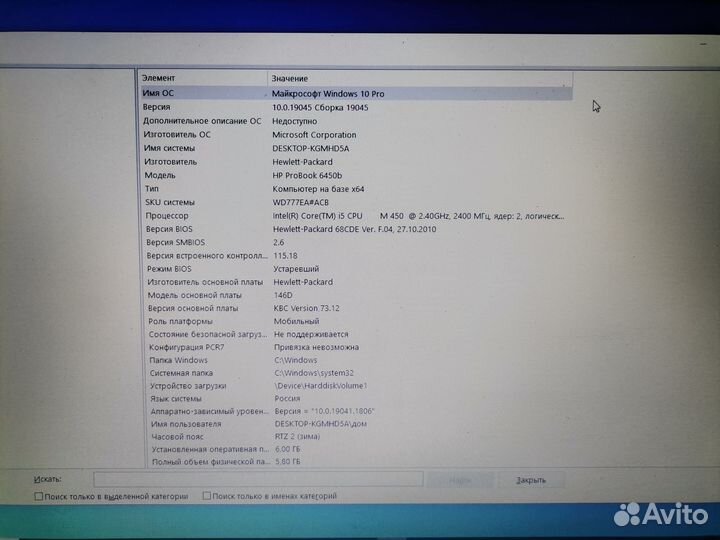The width and height of the screenshot is (720, 540).
Task: Click 'DESKTOP-KGMHD5A' value in Имя системы row
Action: [x=310, y=148]
